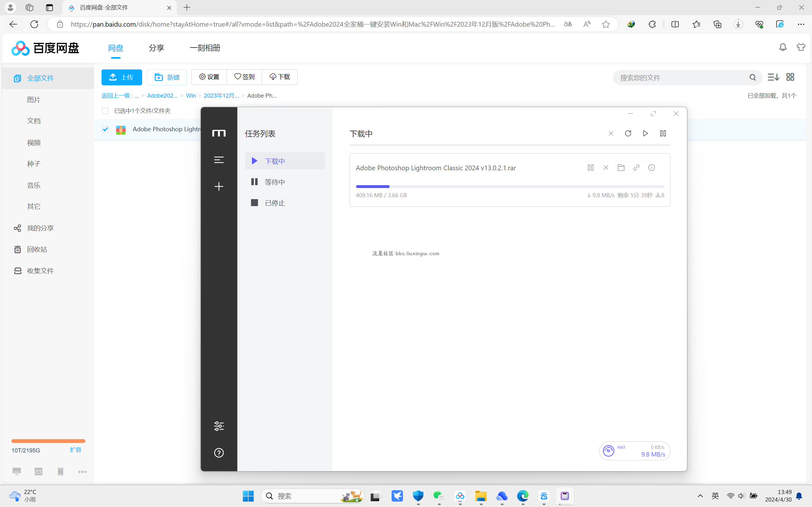Screen dimensions: 812x507
Task: Remove selected tasks via header X icon
Action: pyautogui.click(x=611, y=133)
